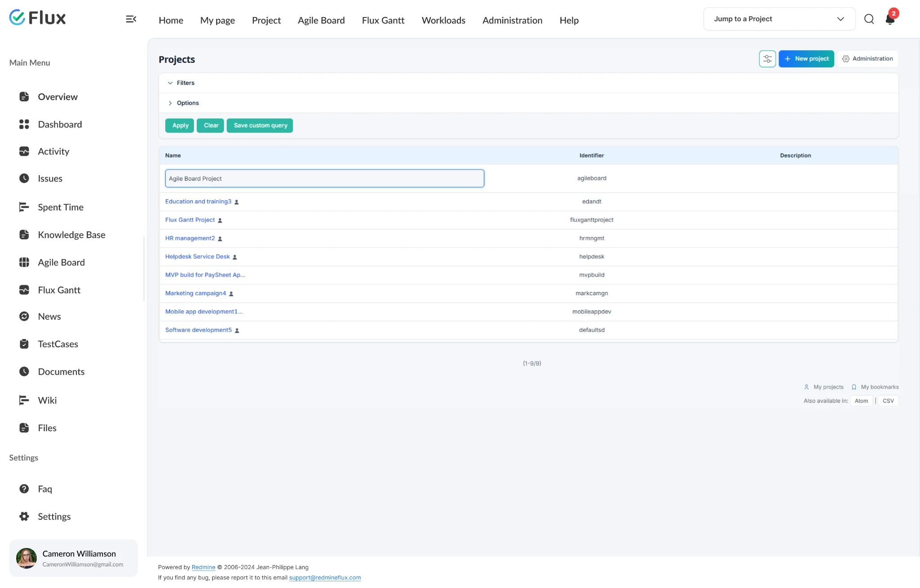The height and width of the screenshot is (588, 920).
Task: Click the filter sliders icon beside New project
Action: point(767,59)
